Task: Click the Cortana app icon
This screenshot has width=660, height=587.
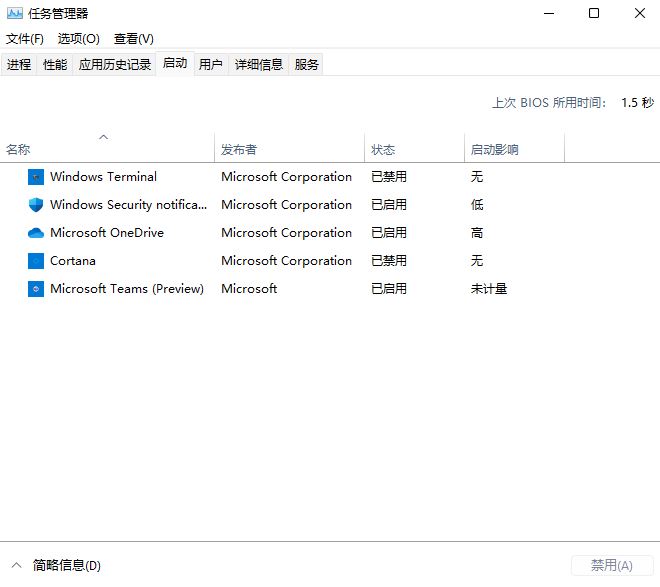Action: pyautogui.click(x=36, y=261)
